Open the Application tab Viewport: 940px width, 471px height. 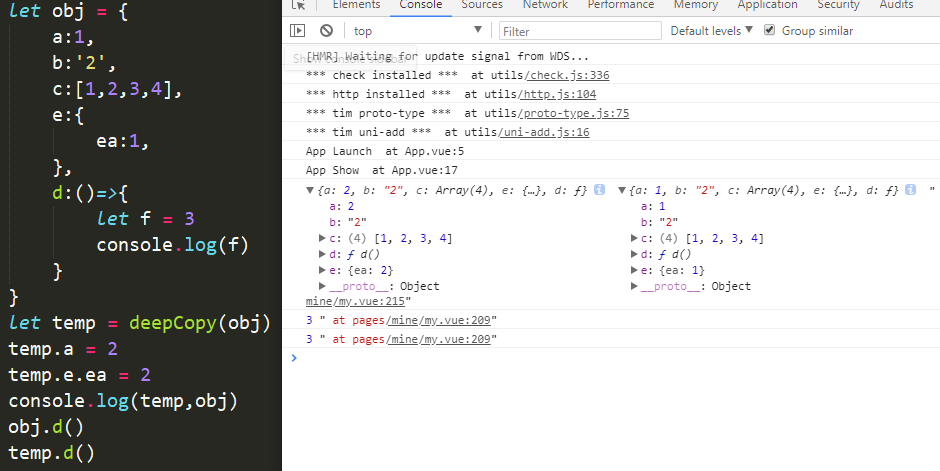[767, 5]
